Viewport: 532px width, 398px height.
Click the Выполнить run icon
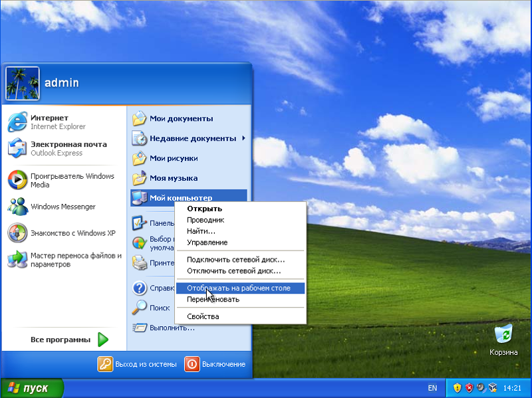tap(139, 328)
